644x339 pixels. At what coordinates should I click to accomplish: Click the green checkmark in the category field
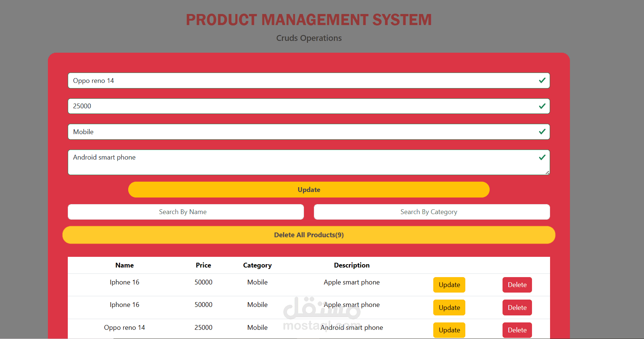point(542,132)
